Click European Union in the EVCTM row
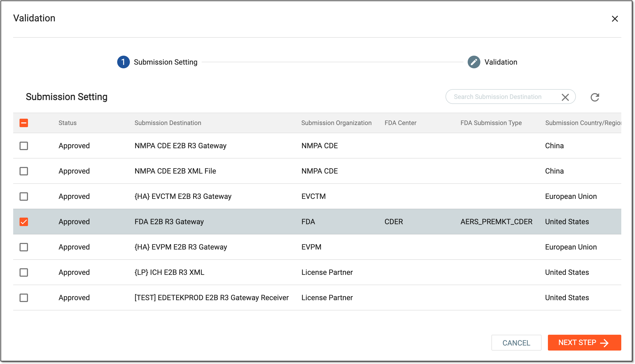 coord(571,197)
